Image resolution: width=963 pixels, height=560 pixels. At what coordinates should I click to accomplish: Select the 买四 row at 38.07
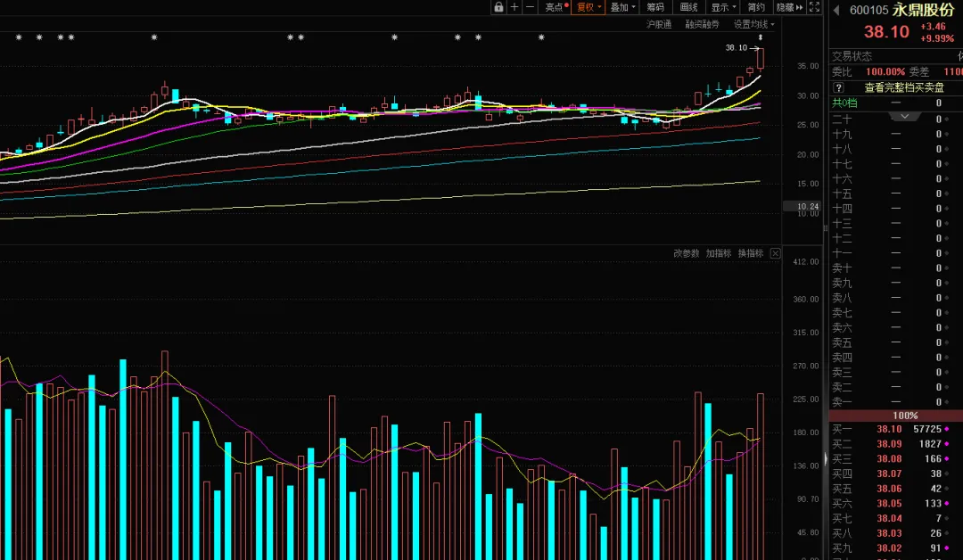click(895, 474)
